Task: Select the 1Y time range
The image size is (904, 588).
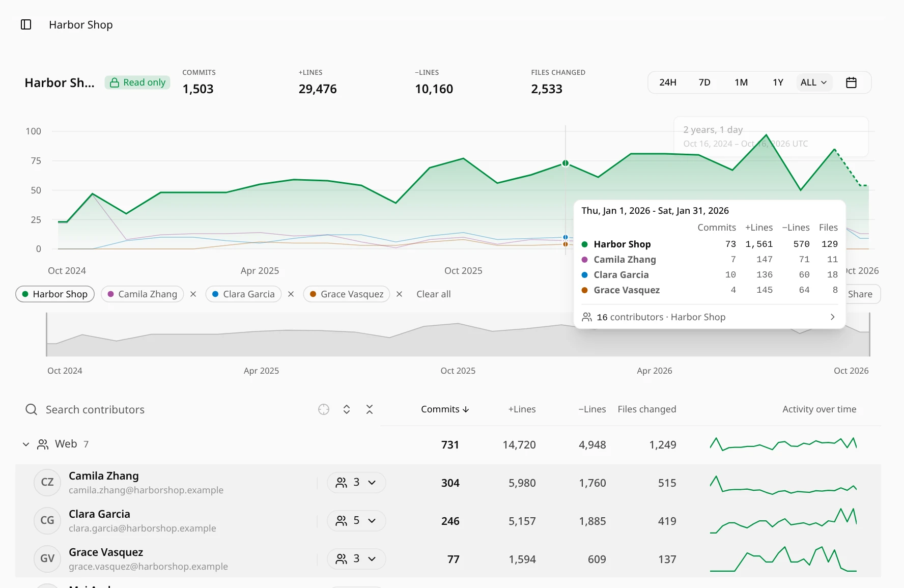Action: pos(778,82)
